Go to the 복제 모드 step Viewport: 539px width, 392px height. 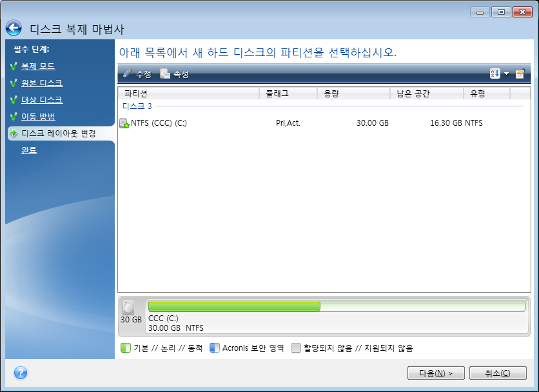coord(38,66)
